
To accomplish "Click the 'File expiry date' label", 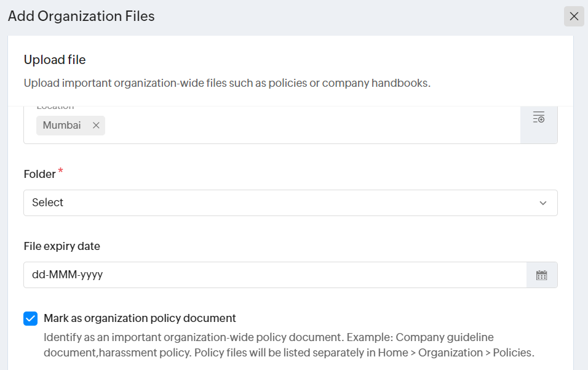I will coord(62,246).
